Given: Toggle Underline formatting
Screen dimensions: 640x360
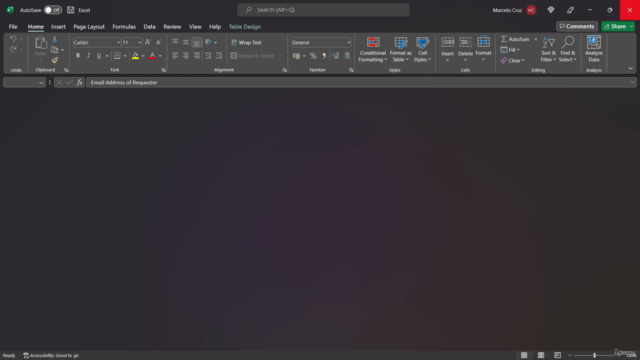Looking at the screenshot, I should (99, 56).
